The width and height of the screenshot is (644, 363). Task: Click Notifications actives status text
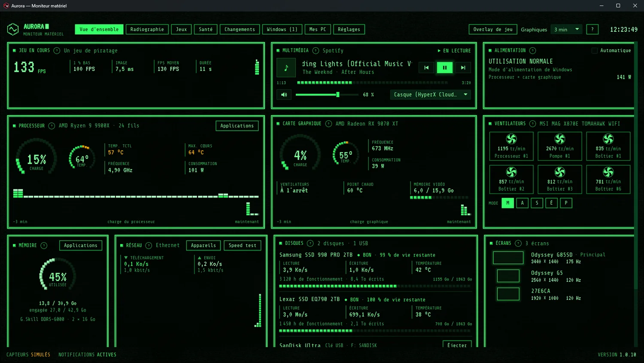click(x=88, y=355)
